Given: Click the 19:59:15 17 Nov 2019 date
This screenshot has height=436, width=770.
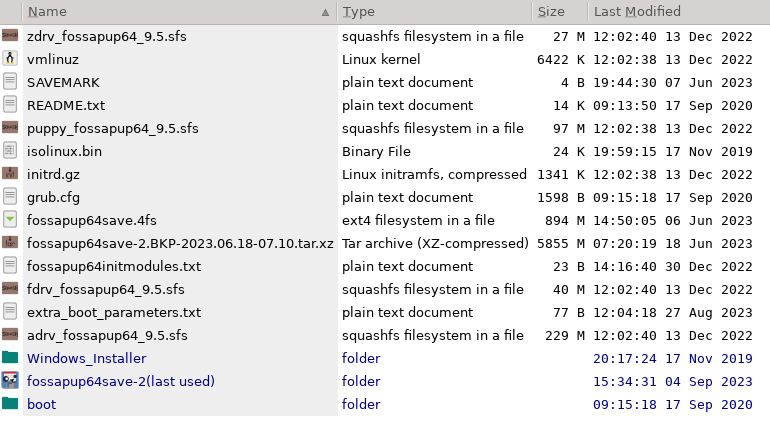Looking at the screenshot, I should point(673,152).
